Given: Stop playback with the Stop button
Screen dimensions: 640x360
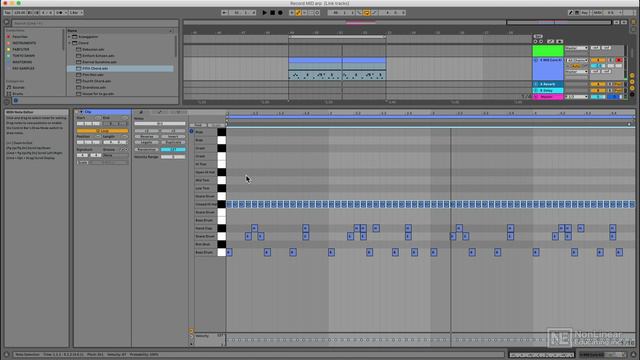Looking at the screenshot, I should point(273,13).
